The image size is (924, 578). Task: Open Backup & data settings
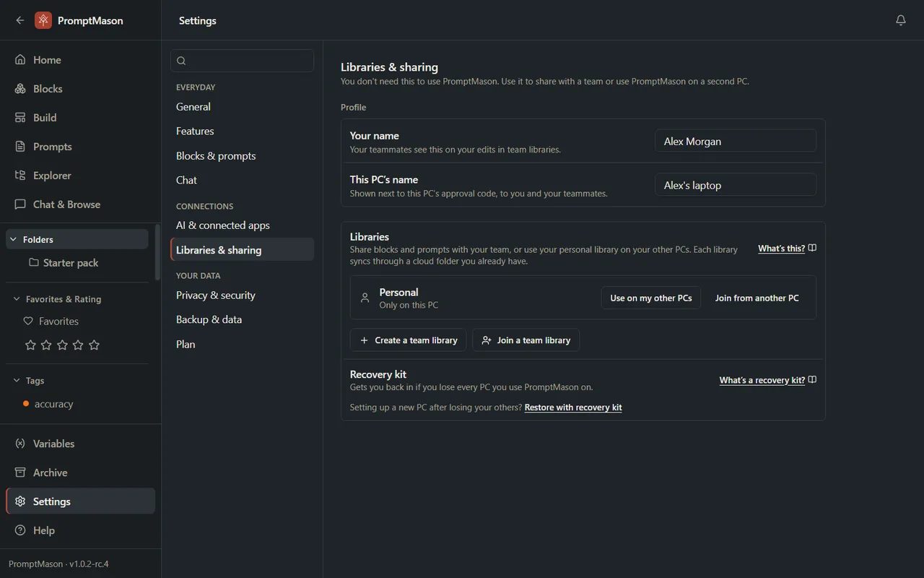coord(242,320)
